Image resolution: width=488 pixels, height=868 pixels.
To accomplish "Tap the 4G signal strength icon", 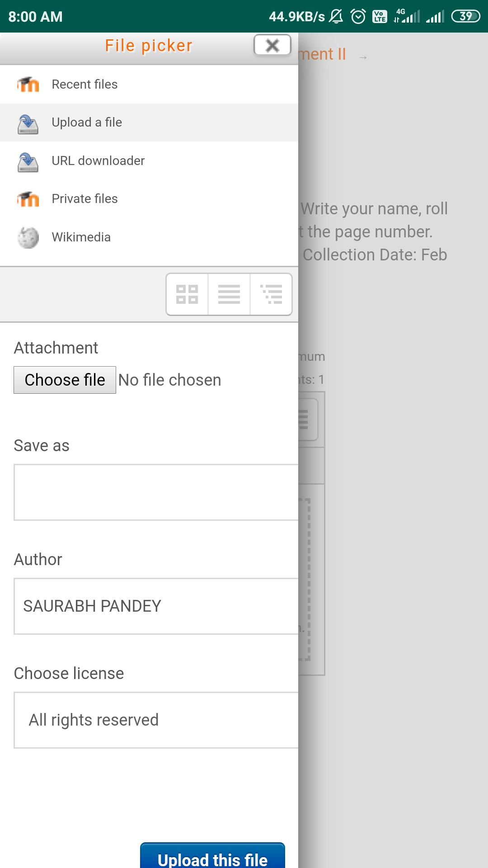I will (x=407, y=16).
